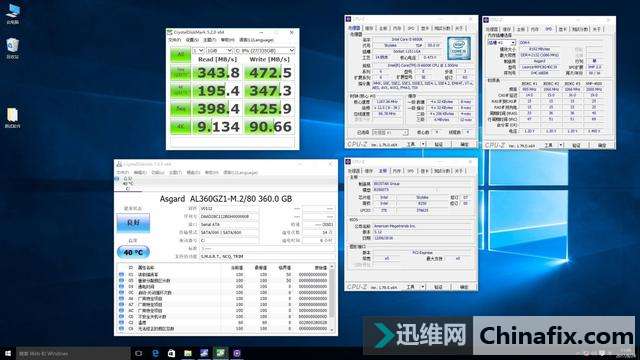640x360 pixels.
Task: Open the 设置 menu in CrystalDiskMark
Action: 192,40
